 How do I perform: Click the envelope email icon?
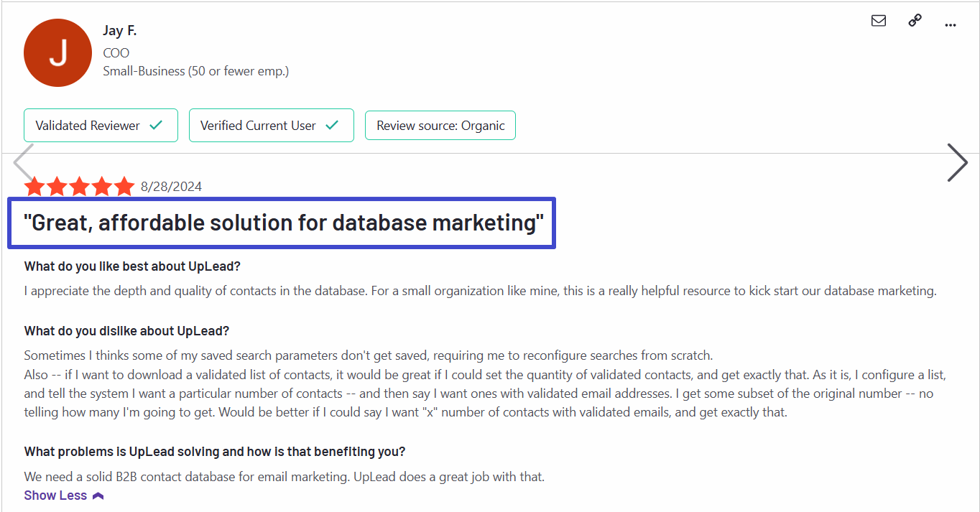878,21
